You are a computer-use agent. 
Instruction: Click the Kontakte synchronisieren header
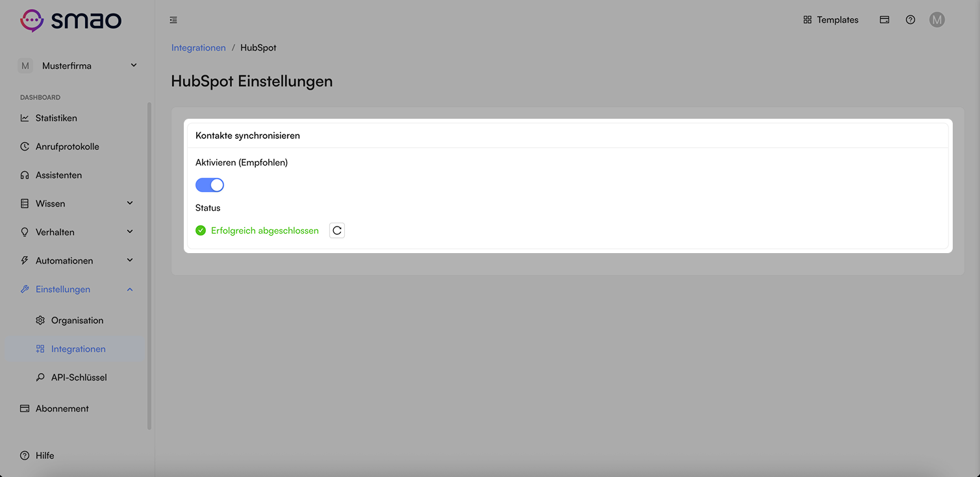247,136
